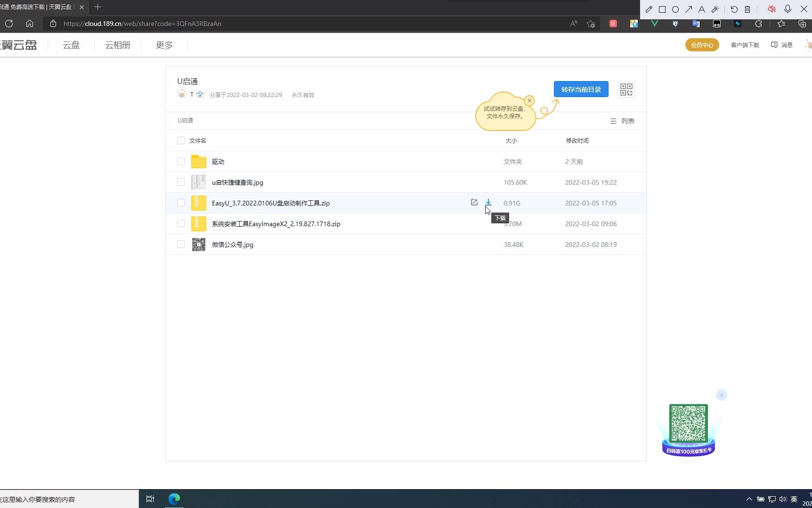Open the 系统安装工具EasyImageX2 zip file
The width and height of the screenshot is (812, 508).
click(x=276, y=224)
